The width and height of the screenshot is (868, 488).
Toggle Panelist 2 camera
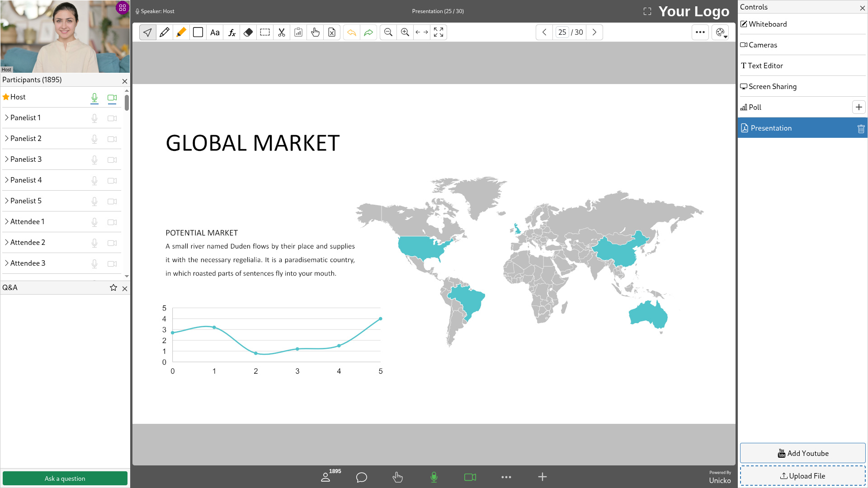[112, 139]
